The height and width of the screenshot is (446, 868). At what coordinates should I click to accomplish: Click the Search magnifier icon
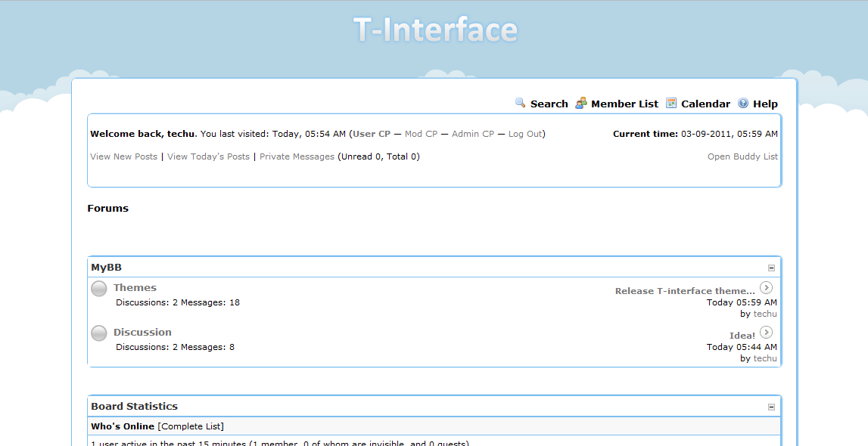(x=521, y=104)
